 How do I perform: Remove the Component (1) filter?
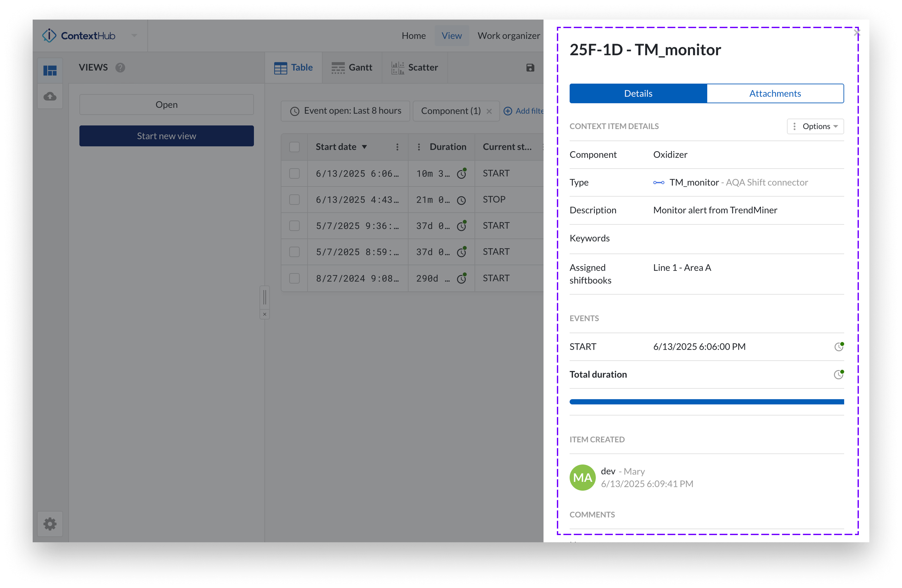point(489,111)
